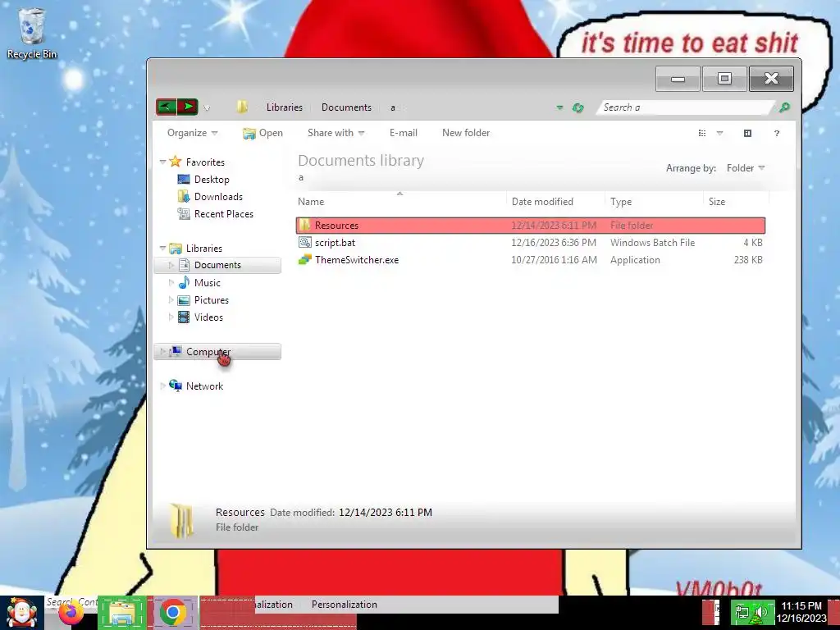Viewport: 840px width, 630px height.
Task: Expand the Videos library node
Action: pyautogui.click(x=171, y=317)
